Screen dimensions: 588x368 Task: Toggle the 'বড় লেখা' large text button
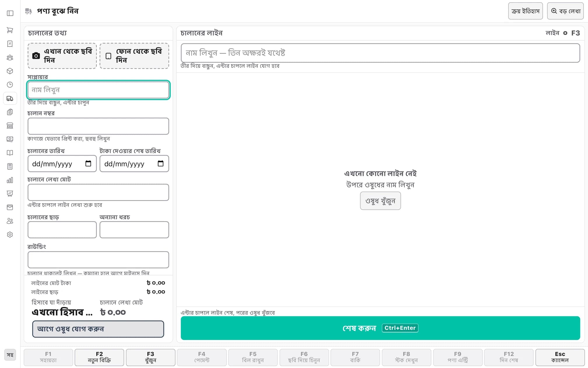click(x=565, y=11)
